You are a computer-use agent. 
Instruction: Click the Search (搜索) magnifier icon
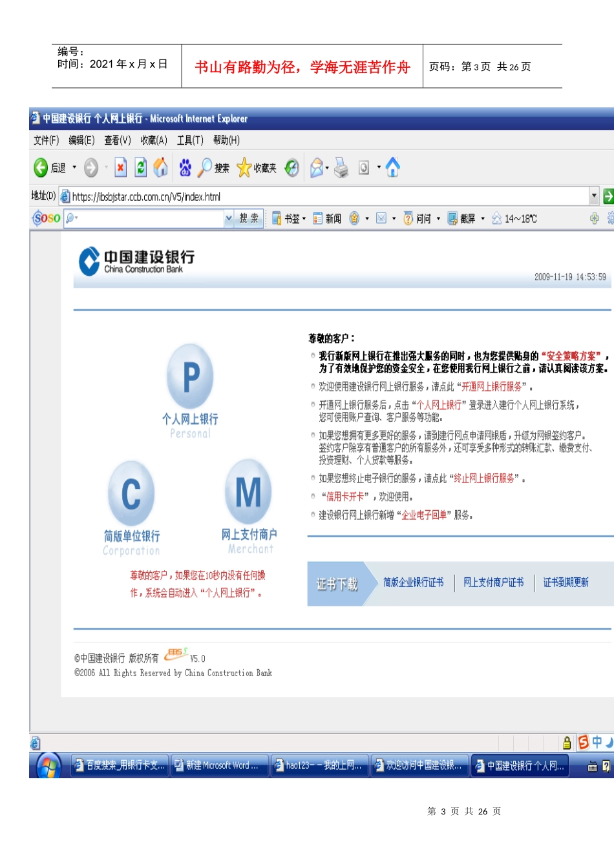point(204,168)
